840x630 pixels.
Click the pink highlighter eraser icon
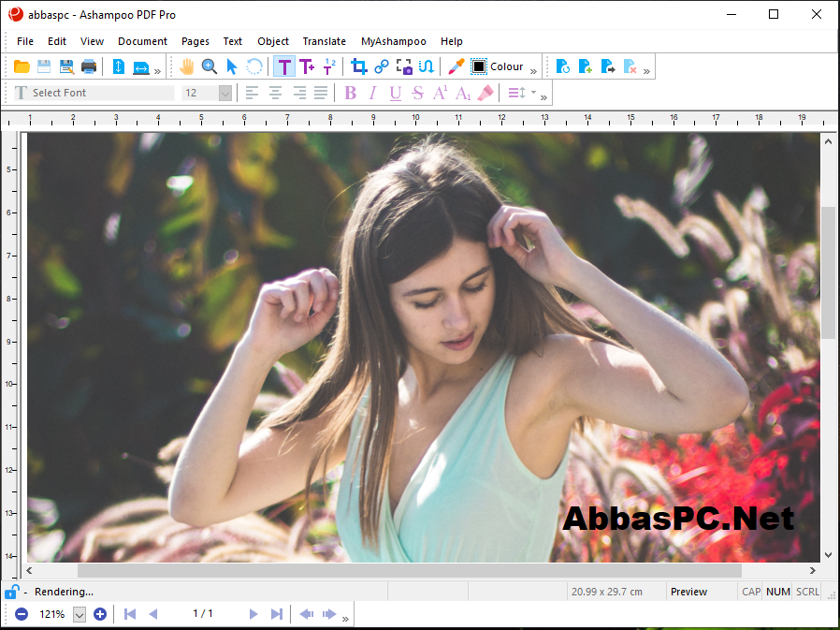(485, 93)
